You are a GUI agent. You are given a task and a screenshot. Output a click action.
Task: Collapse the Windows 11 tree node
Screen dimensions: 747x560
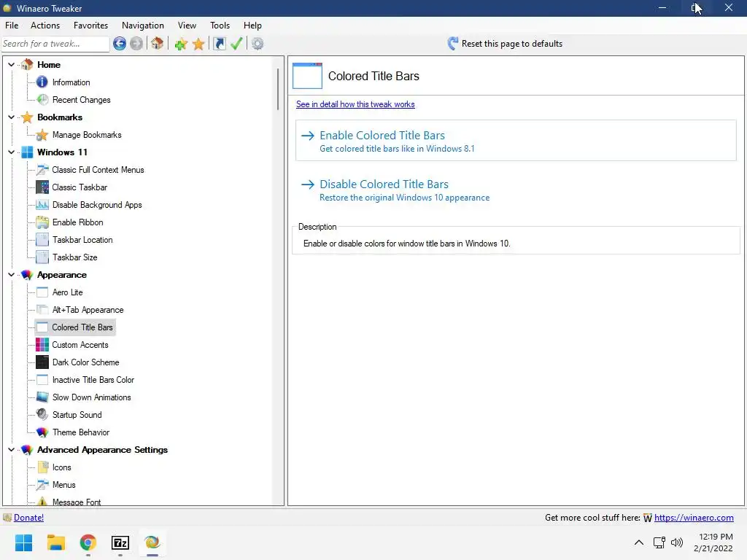click(12, 152)
